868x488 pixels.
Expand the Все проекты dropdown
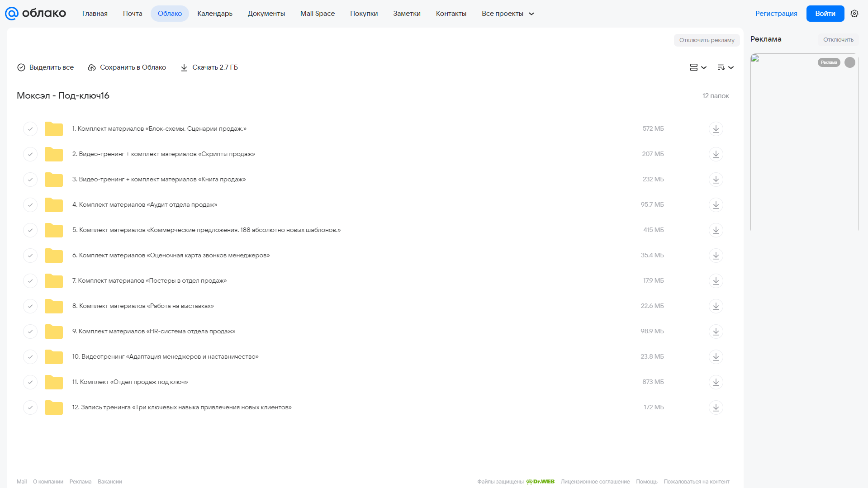point(508,14)
